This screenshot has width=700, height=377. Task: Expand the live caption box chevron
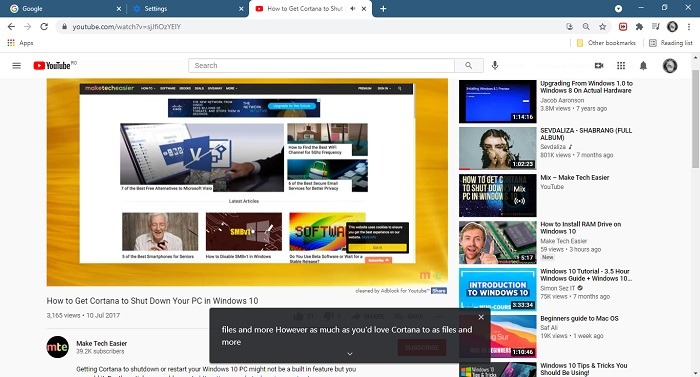coord(350,354)
